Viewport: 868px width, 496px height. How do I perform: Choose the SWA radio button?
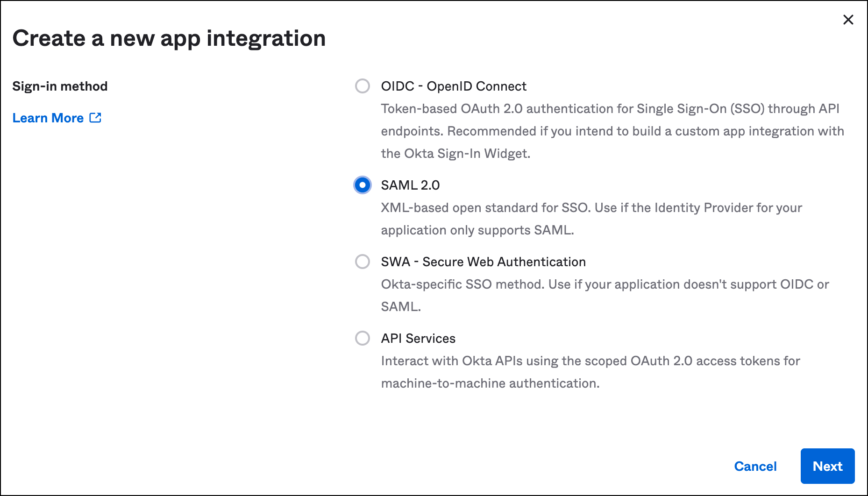pos(363,262)
